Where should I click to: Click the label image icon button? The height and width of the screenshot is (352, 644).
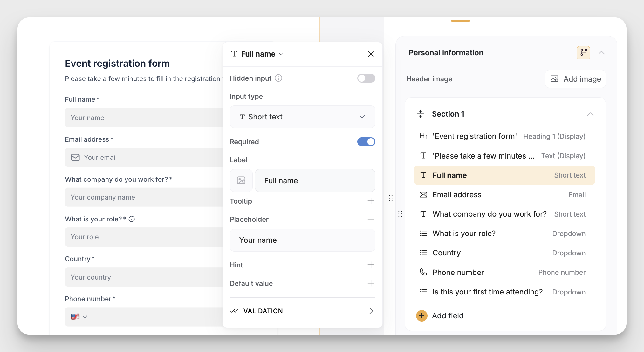pos(241,180)
